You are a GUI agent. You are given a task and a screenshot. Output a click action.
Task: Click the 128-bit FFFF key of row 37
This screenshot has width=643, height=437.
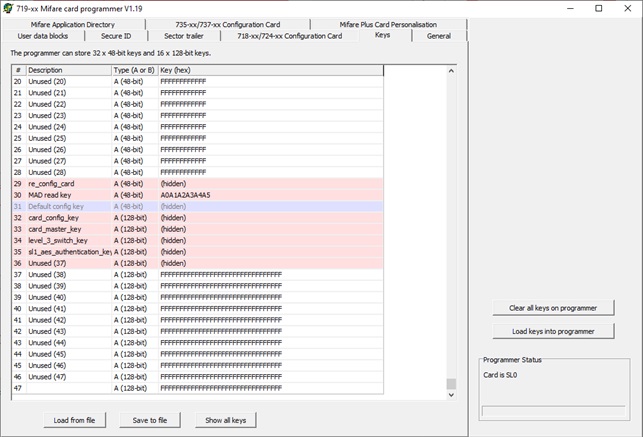click(221, 275)
